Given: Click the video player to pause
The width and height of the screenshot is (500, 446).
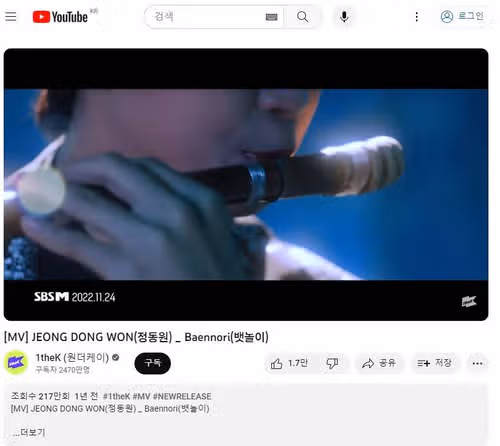Looking at the screenshot, I should click(246, 184).
